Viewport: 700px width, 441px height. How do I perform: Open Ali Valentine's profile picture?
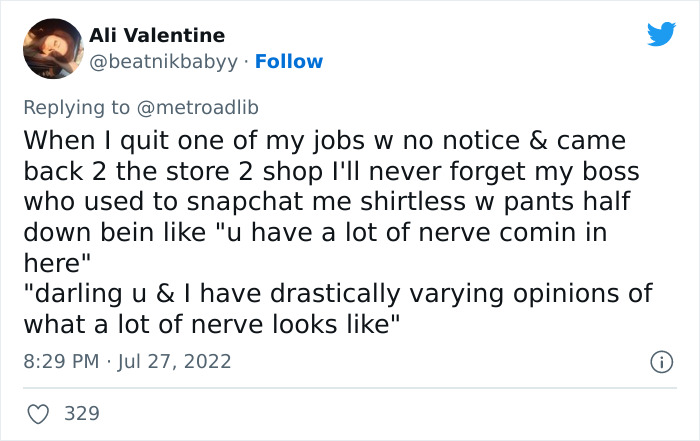point(50,49)
